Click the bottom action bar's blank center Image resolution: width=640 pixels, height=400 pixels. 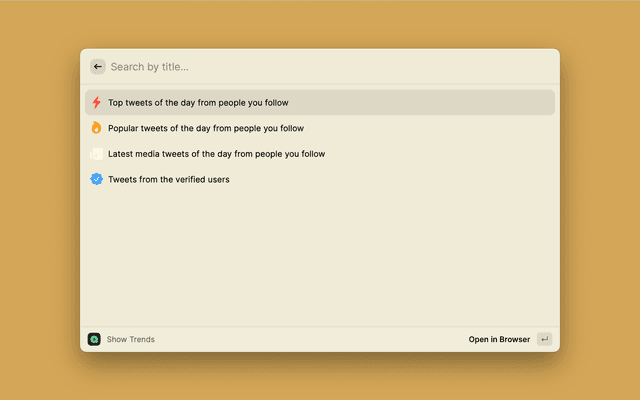pos(310,339)
